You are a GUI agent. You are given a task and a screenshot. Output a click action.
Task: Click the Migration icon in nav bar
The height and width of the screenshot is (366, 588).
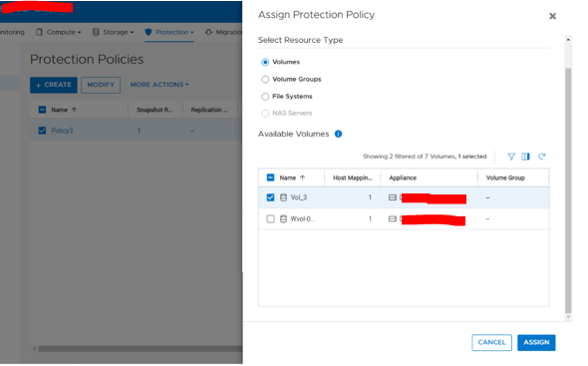point(208,32)
